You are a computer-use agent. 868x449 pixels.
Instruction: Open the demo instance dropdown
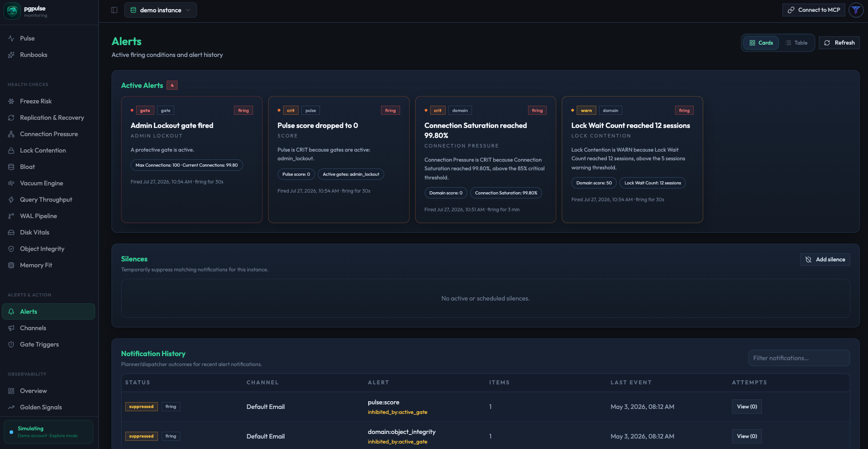point(161,10)
